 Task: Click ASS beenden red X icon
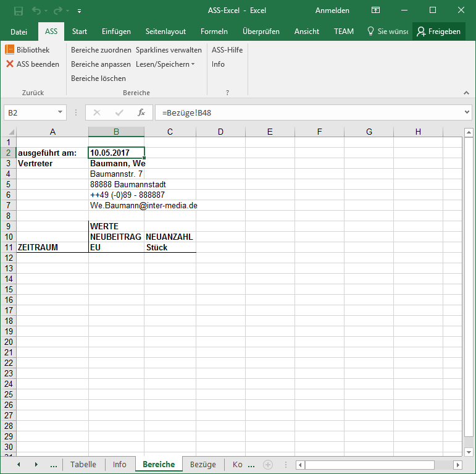[x=10, y=64]
